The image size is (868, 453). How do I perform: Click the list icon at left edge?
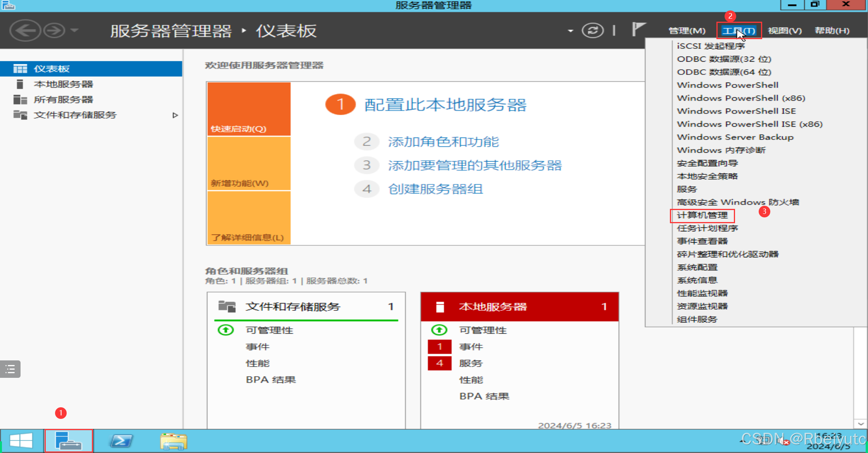10,369
